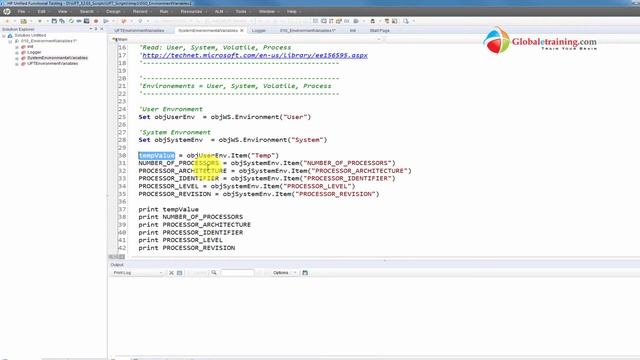Screen dimensions: 640x360
Task: Click the Save All toolbar icon
Action: (x=62, y=21)
